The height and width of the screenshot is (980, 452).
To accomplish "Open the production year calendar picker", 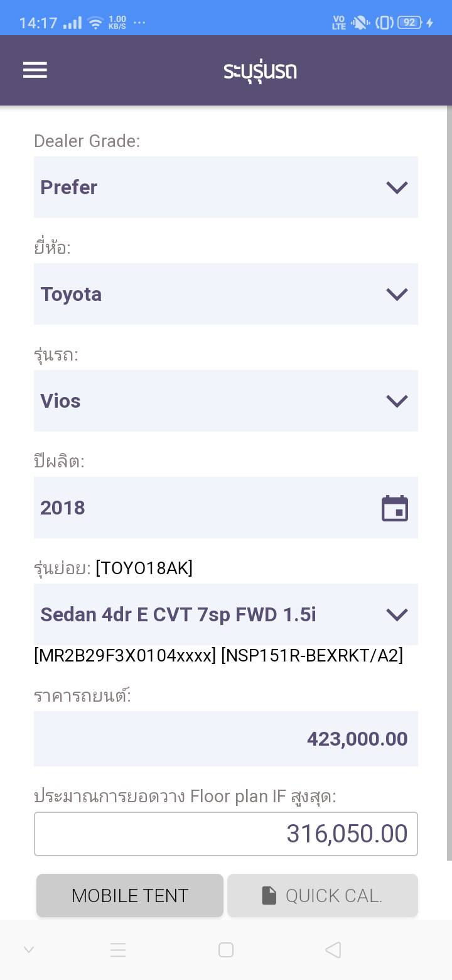I will point(395,508).
